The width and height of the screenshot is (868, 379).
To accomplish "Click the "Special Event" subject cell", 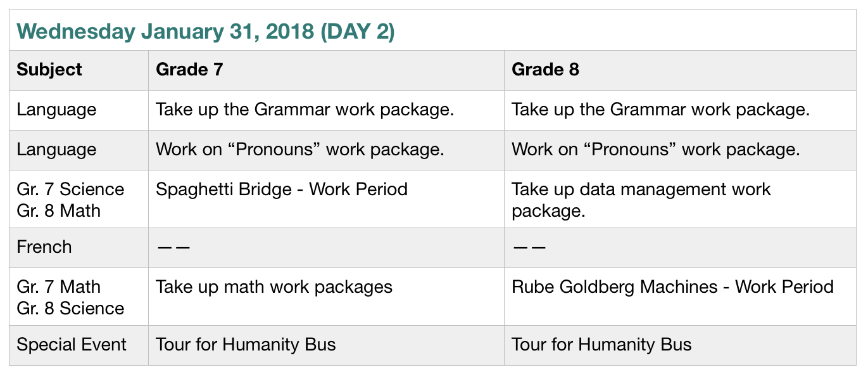I will click(x=72, y=345).
